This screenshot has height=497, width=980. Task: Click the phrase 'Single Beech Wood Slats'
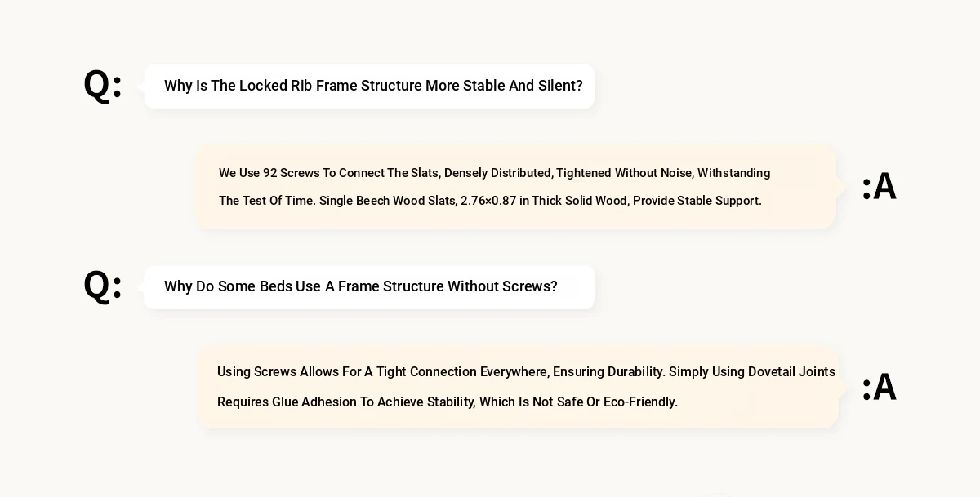tap(388, 201)
